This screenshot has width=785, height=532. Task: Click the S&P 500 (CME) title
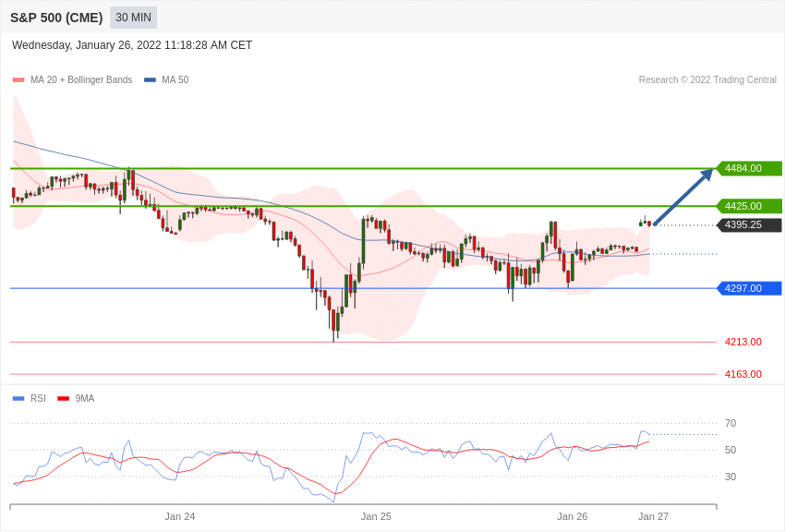click(x=56, y=18)
